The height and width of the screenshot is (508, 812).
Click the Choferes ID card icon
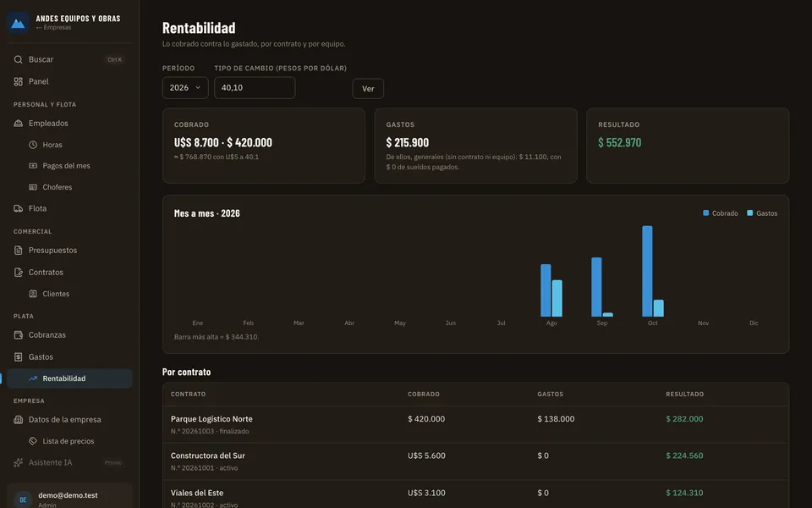pos(33,187)
